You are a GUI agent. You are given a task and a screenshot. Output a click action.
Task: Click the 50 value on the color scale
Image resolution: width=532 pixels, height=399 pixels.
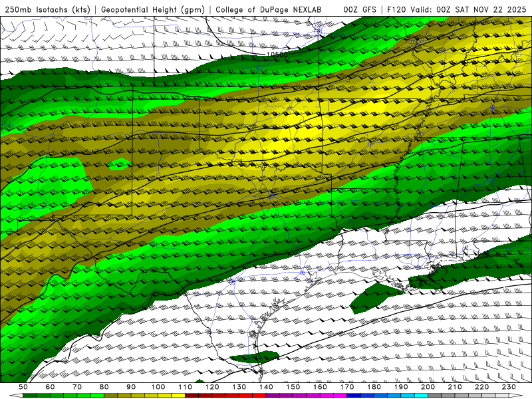click(x=23, y=387)
